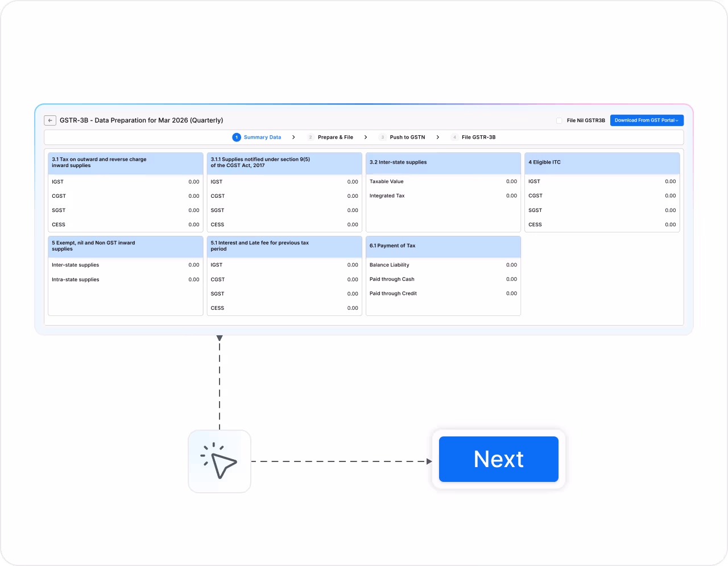Click the Paid through Credit row
The width and height of the screenshot is (728, 566).
click(x=443, y=294)
